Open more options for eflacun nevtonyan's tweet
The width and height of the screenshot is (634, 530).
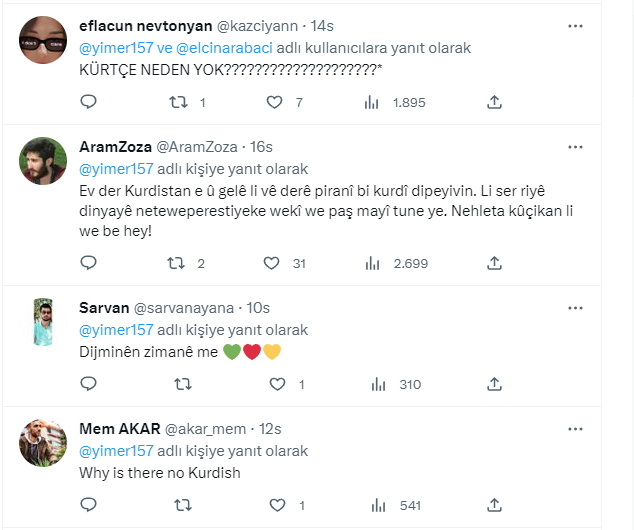pos(576,25)
